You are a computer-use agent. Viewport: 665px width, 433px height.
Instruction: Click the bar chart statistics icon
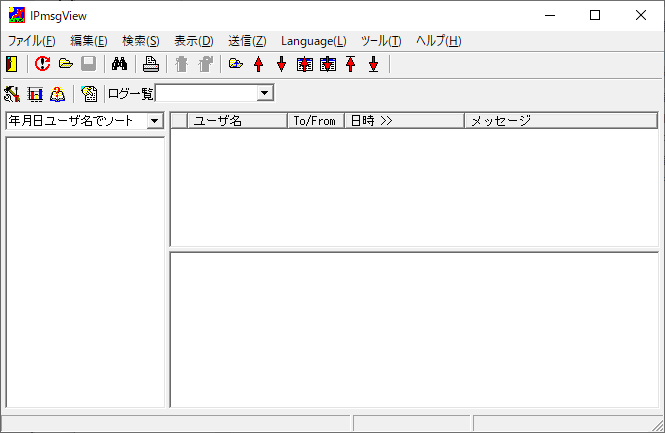pyautogui.click(x=35, y=94)
